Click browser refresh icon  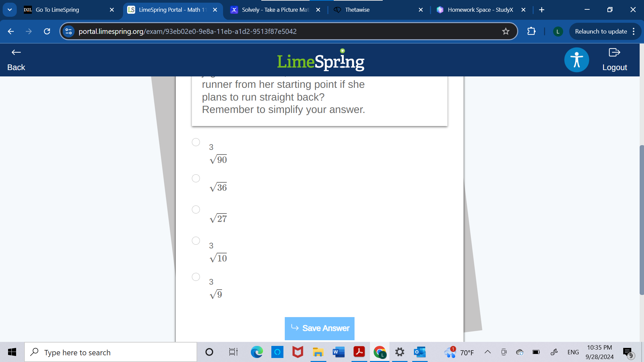point(47,32)
